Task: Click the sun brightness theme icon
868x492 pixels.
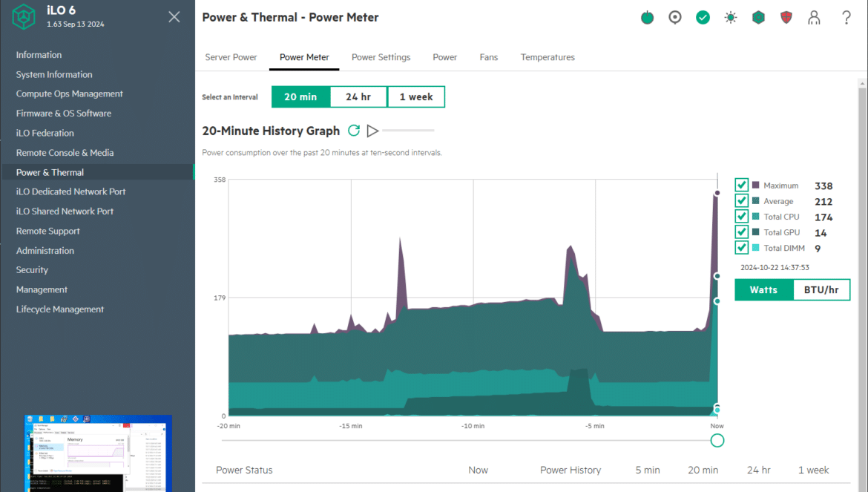Action: pos(731,18)
